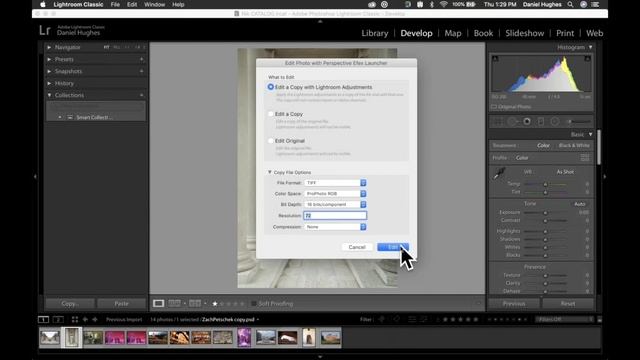
Task: Open the main window display icon
Action: click(43, 319)
